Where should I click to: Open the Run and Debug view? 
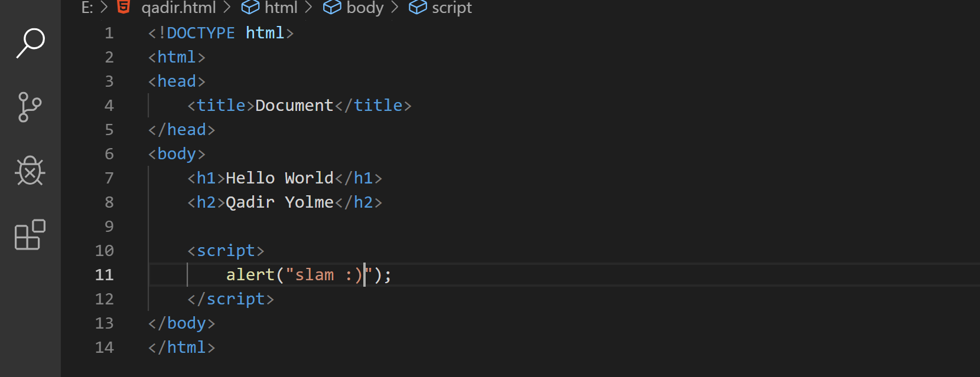30,171
